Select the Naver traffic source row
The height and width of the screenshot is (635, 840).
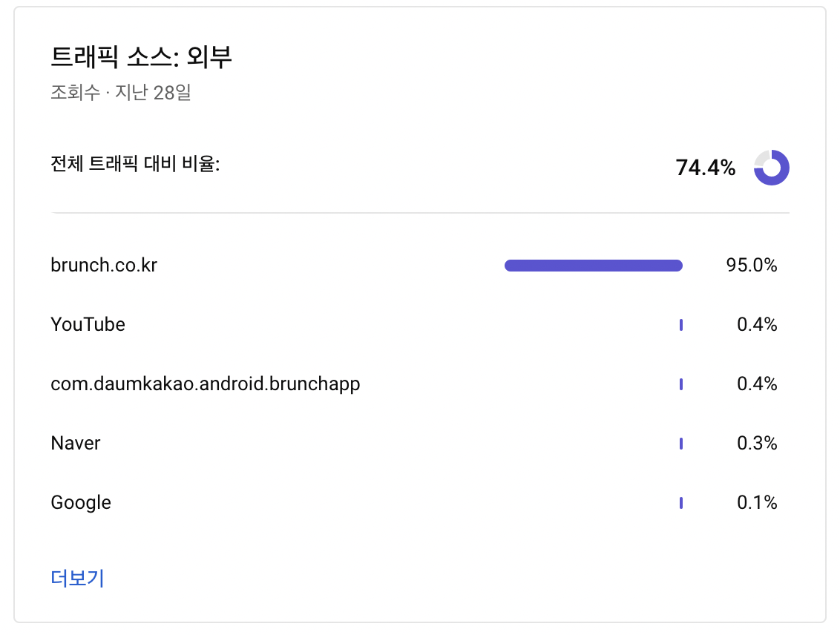point(414,444)
